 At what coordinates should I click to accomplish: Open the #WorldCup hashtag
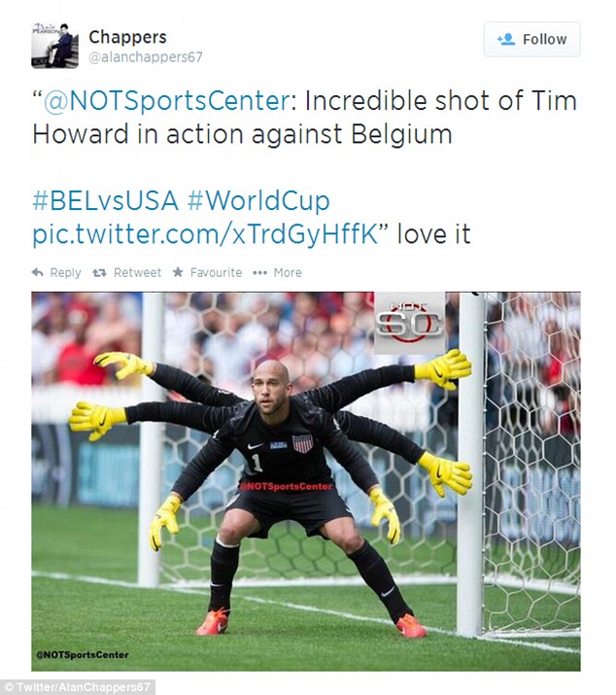tap(258, 201)
